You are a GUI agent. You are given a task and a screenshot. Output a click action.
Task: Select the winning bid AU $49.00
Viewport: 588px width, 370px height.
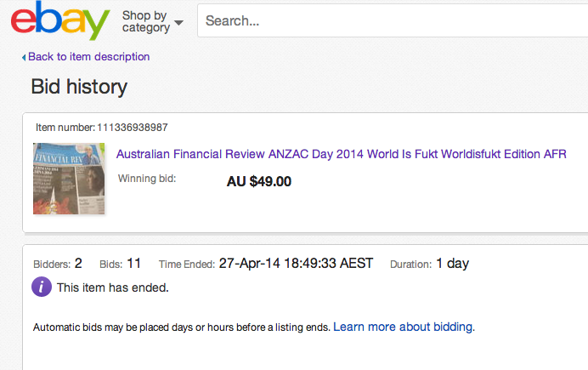click(259, 182)
